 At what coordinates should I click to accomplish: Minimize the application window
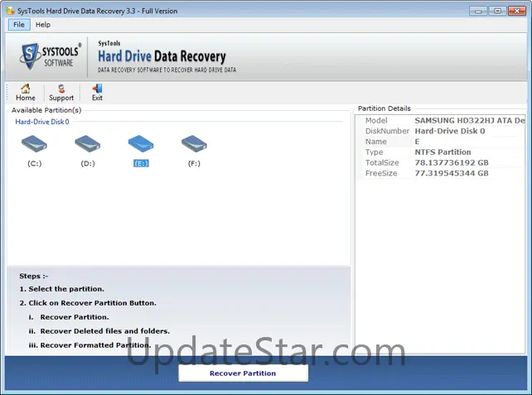[x=478, y=11]
